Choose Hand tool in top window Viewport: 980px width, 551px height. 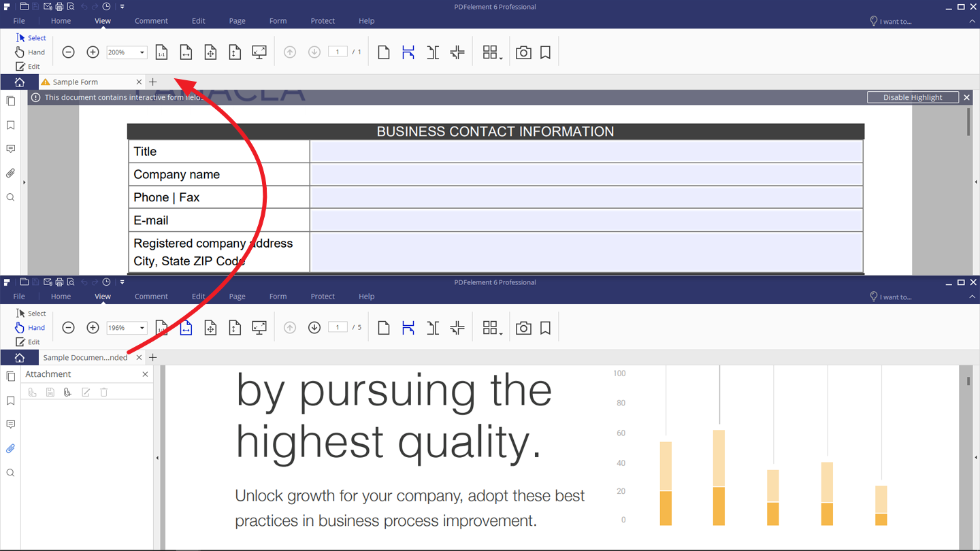(x=30, y=52)
